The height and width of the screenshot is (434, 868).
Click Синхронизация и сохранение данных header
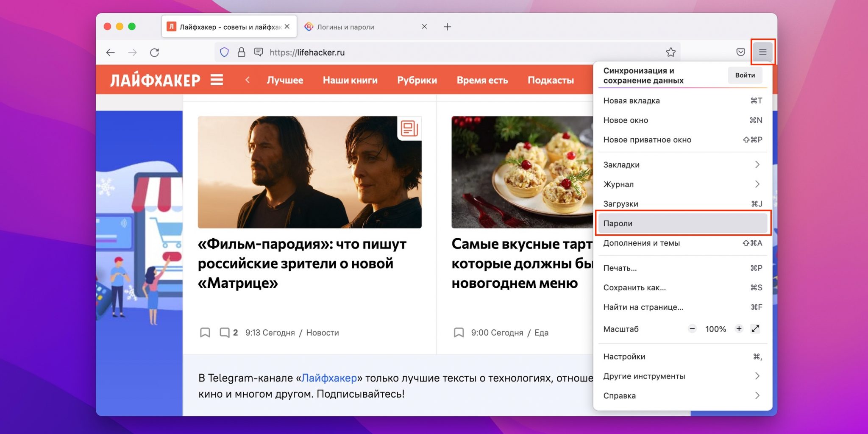(x=643, y=75)
